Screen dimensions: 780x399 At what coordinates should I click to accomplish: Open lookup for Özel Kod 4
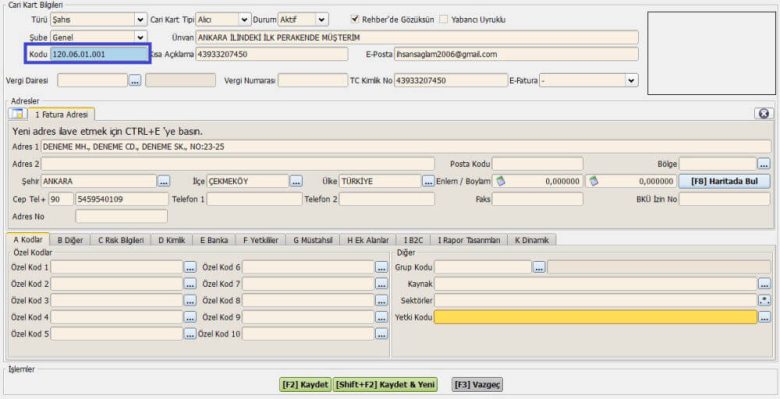190,317
